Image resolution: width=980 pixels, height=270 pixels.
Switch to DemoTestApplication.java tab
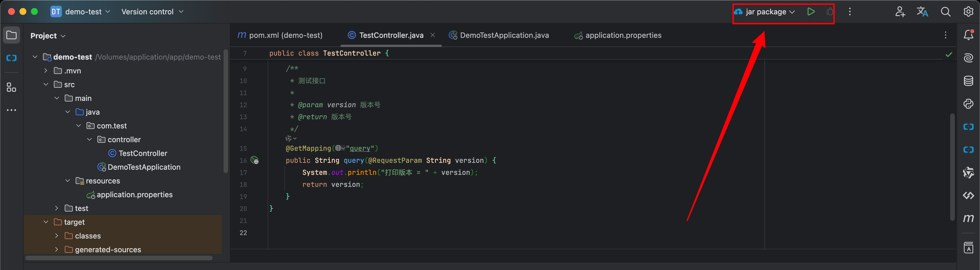click(499, 35)
